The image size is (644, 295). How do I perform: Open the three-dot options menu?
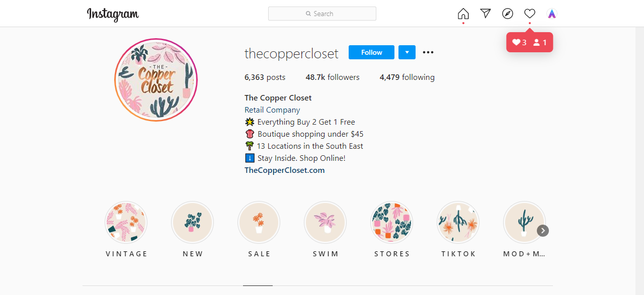(428, 52)
